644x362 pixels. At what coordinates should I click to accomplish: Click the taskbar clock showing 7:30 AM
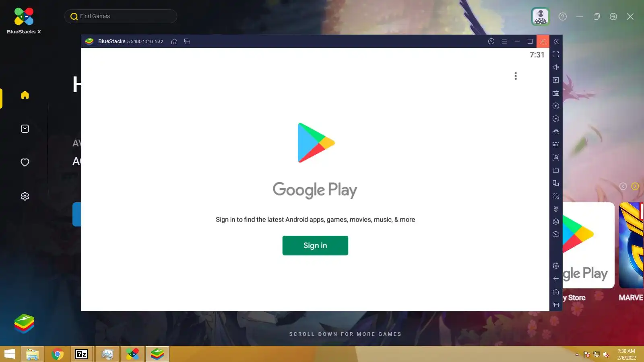(627, 354)
